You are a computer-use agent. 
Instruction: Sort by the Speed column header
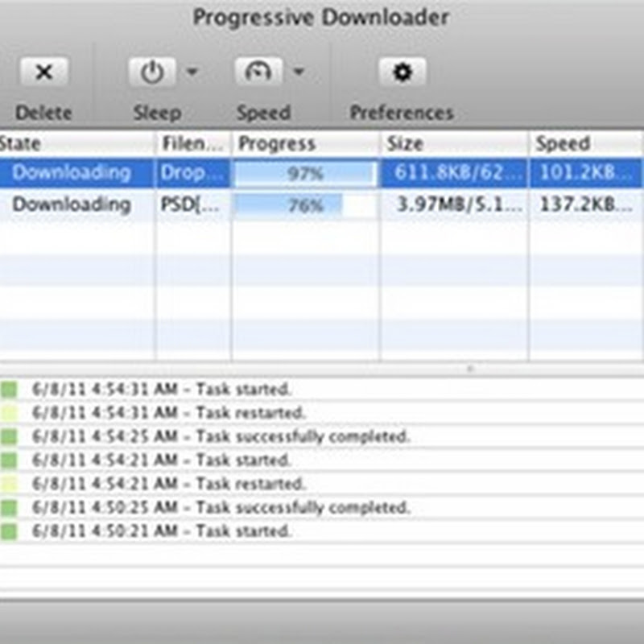click(587, 144)
